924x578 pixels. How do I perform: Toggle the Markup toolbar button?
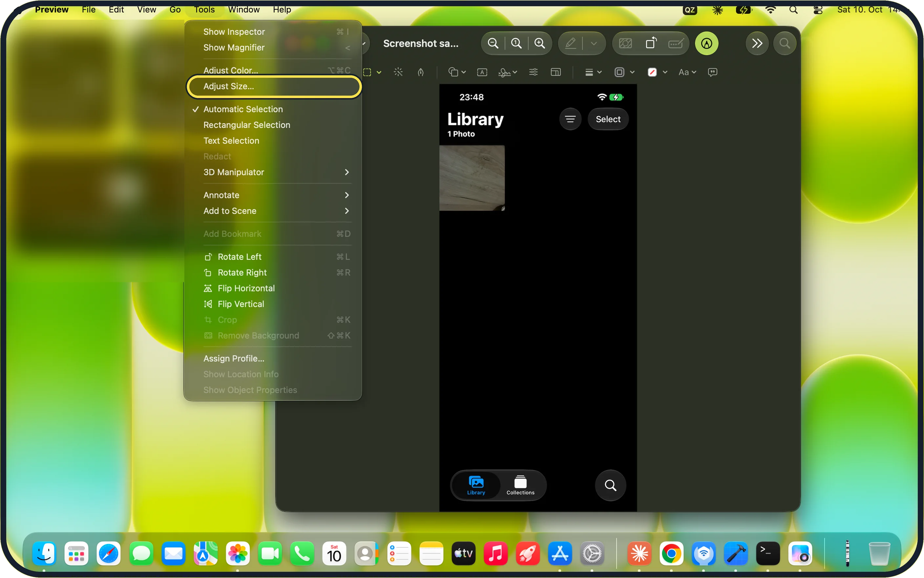point(706,43)
